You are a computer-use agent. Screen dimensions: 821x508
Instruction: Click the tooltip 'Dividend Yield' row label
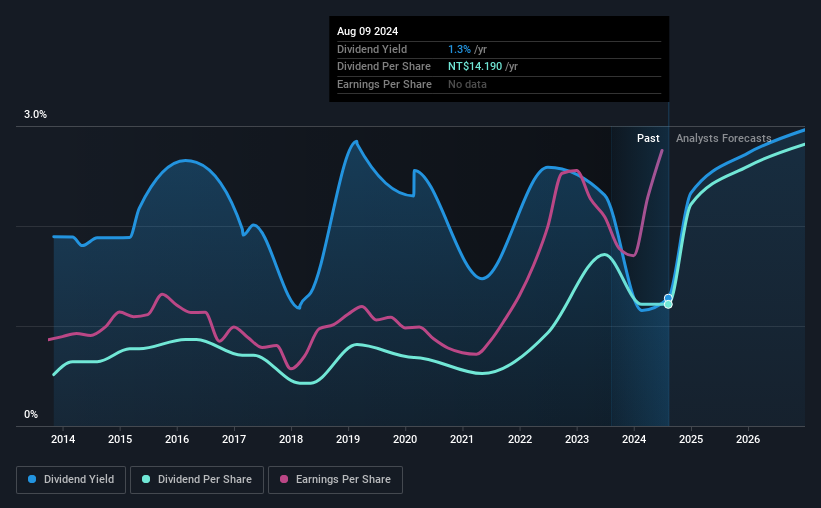click(372, 49)
